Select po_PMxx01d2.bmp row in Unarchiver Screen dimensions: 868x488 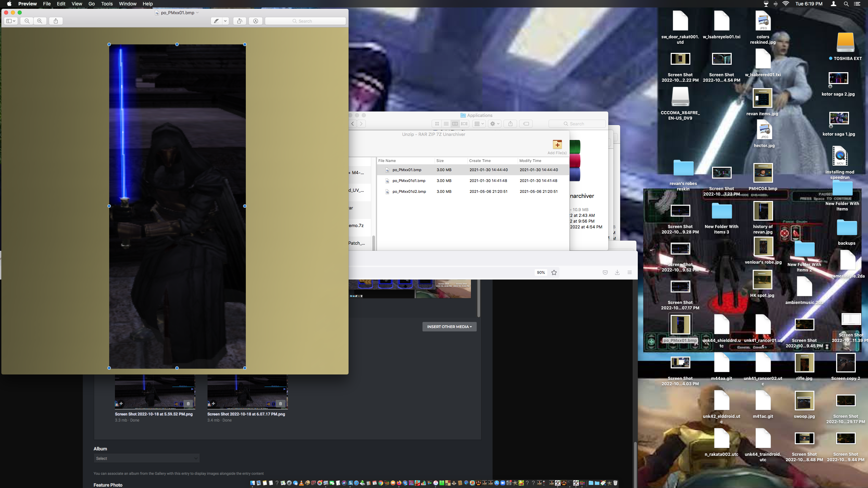point(473,191)
